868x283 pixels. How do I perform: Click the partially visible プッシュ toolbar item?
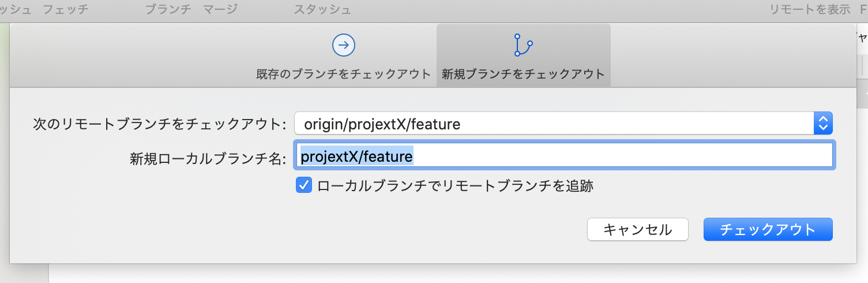(16, 9)
